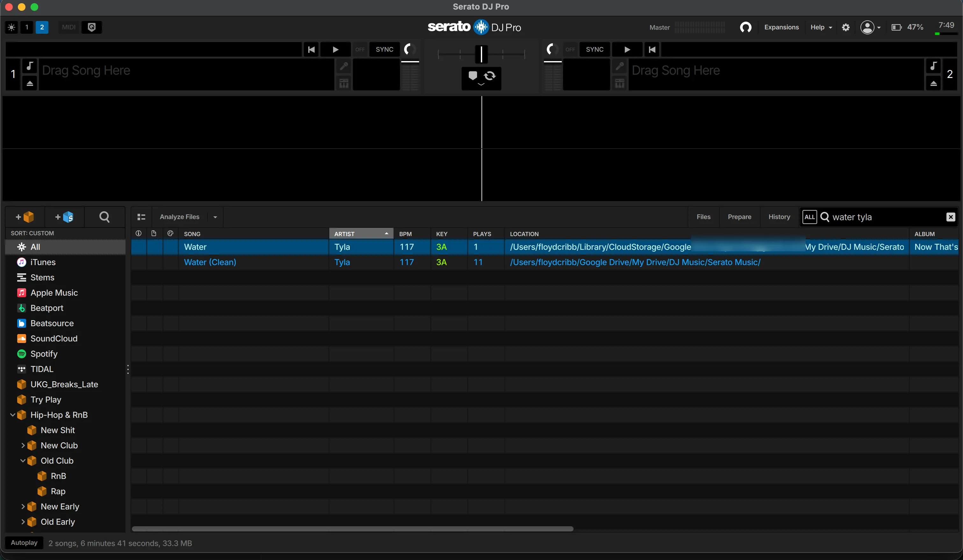Screen dimensions: 963x560
Task: Expand the New Early crate
Action: (23, 507)
